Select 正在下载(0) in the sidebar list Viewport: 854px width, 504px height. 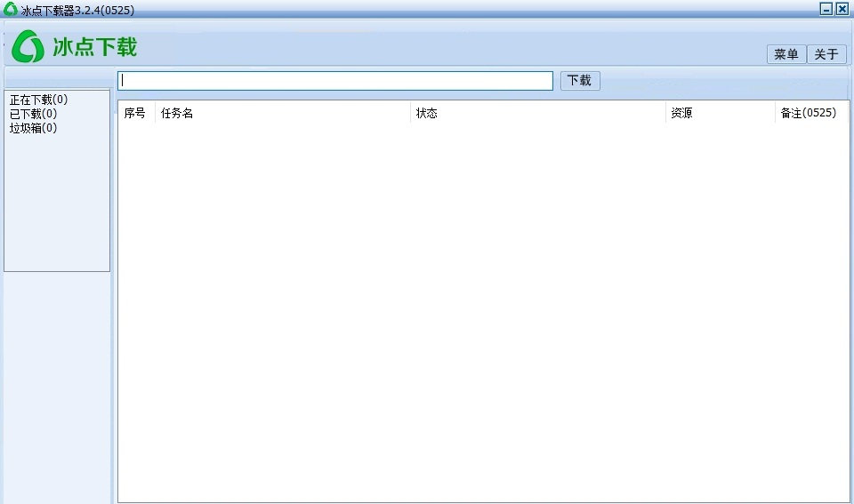point(38,100)
